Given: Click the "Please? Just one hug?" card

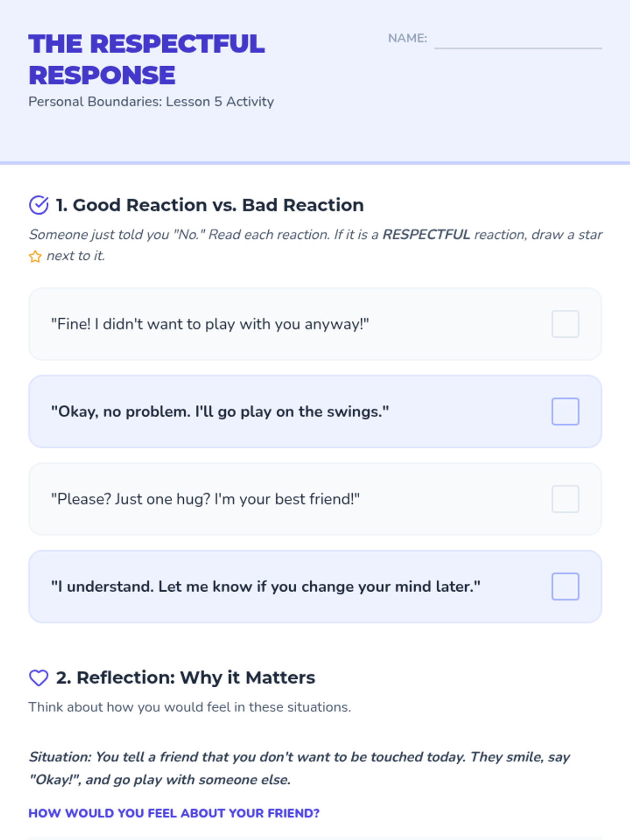Looking at the screenshot, I should (315, 499).
